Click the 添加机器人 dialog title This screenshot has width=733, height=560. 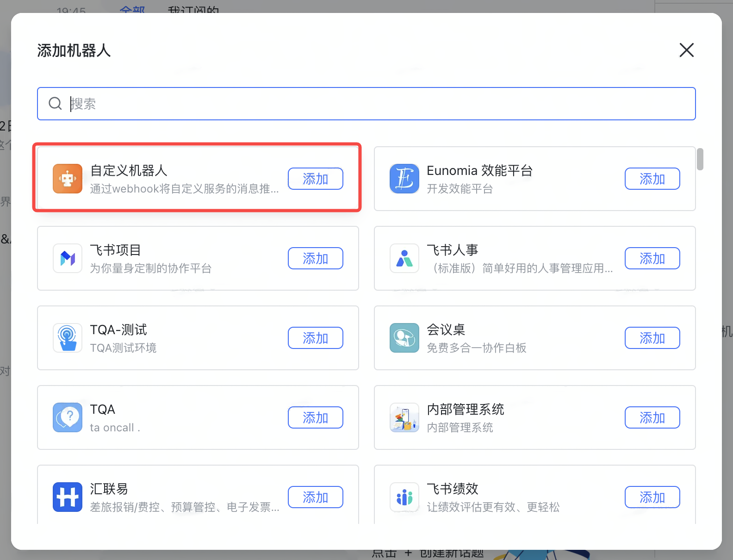[74, 50]
